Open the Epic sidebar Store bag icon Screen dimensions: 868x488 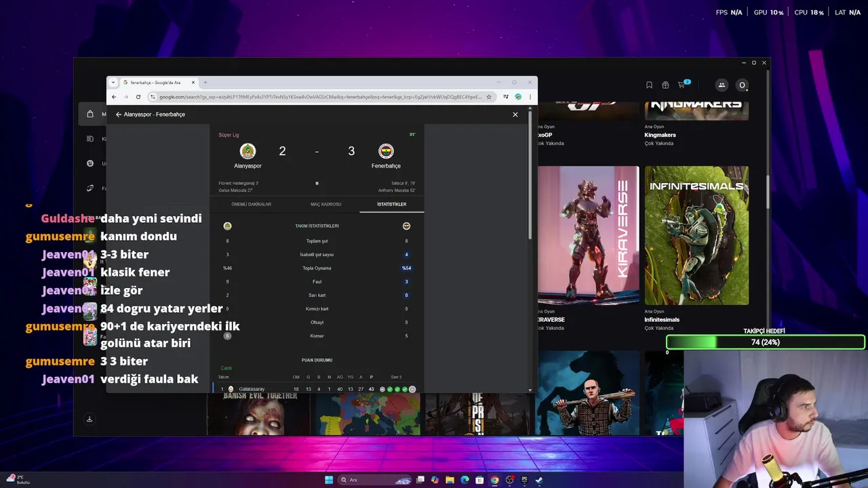coord(90,114)
